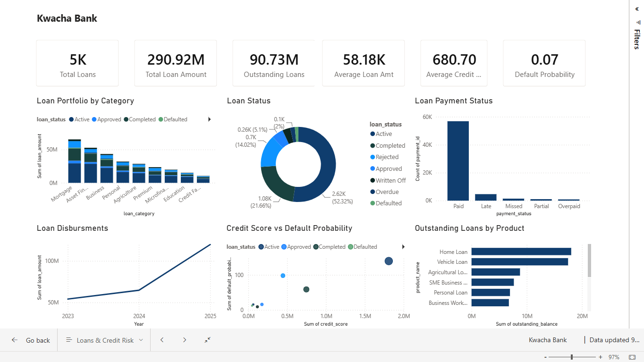
Task: Click the Default Probability 0.07 card
Action: point(544,63)
